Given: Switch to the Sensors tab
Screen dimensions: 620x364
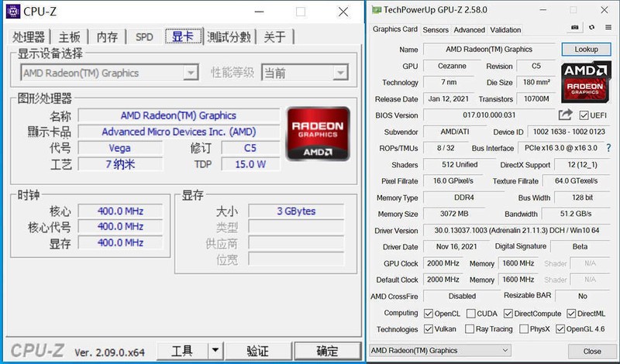Looking at the screenshot, I should 436,29.
